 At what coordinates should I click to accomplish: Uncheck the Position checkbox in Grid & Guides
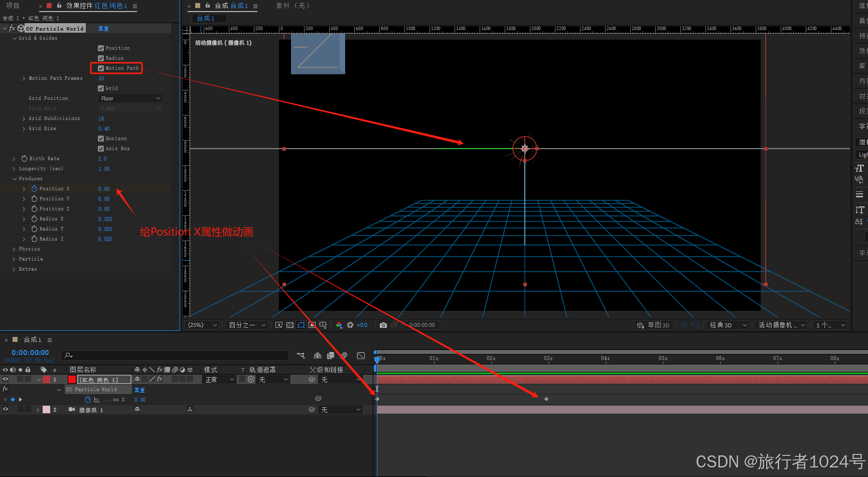[x=101, y=48]
